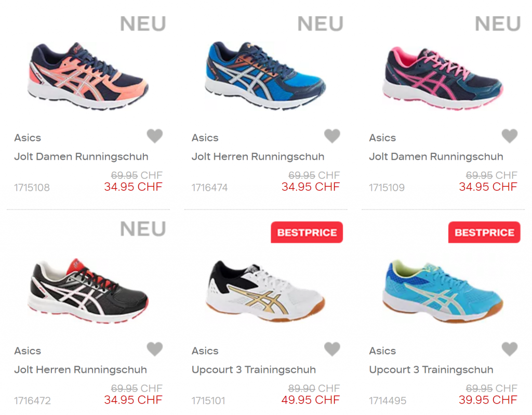This screenshot has width=532, height=415.
Task: Toggle heart on turquoise Upcourt 3 shoe 1714495
Action: tap(510, 349)
